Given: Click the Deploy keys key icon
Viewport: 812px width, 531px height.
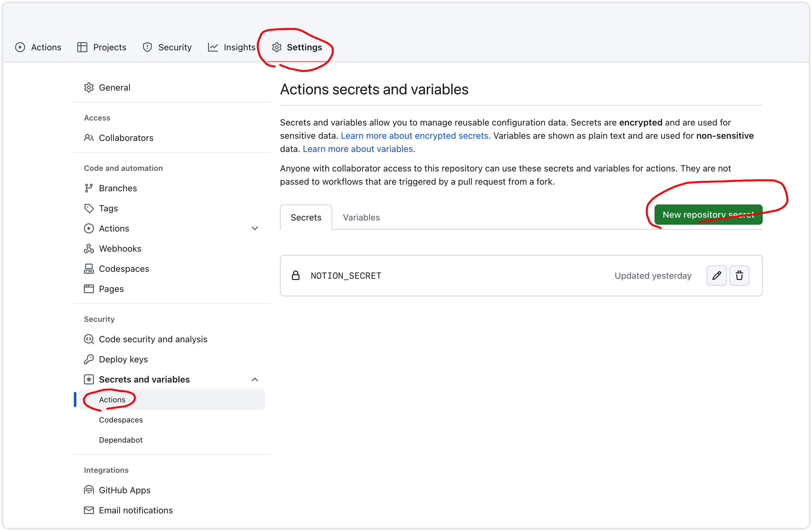Looking at the screenshot, I should click(x=89, y=359).
